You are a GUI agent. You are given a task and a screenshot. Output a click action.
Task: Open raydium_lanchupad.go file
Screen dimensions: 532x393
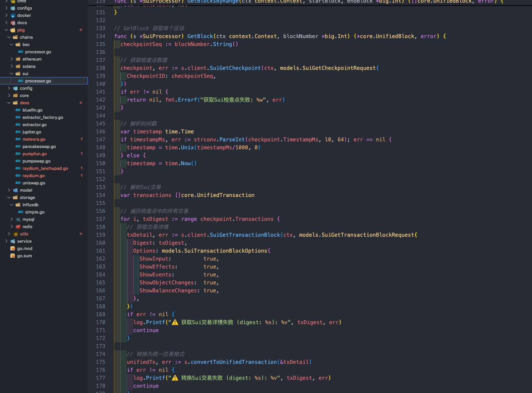coord(45,169)
